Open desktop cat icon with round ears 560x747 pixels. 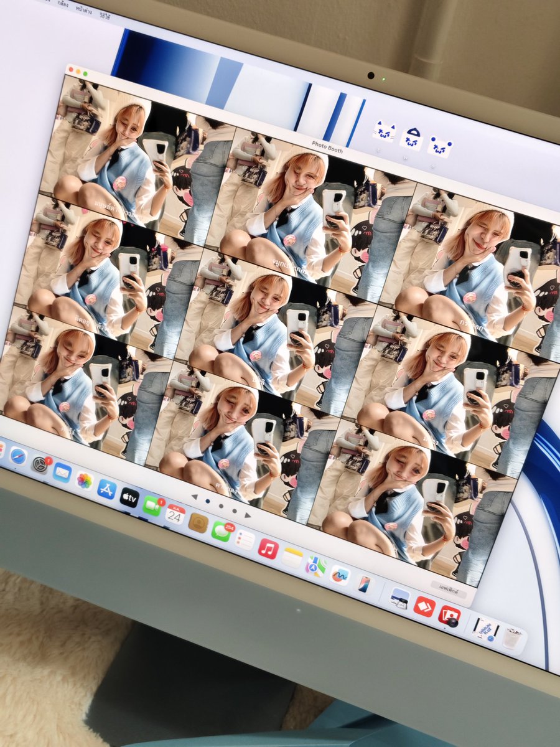(440, 147)
